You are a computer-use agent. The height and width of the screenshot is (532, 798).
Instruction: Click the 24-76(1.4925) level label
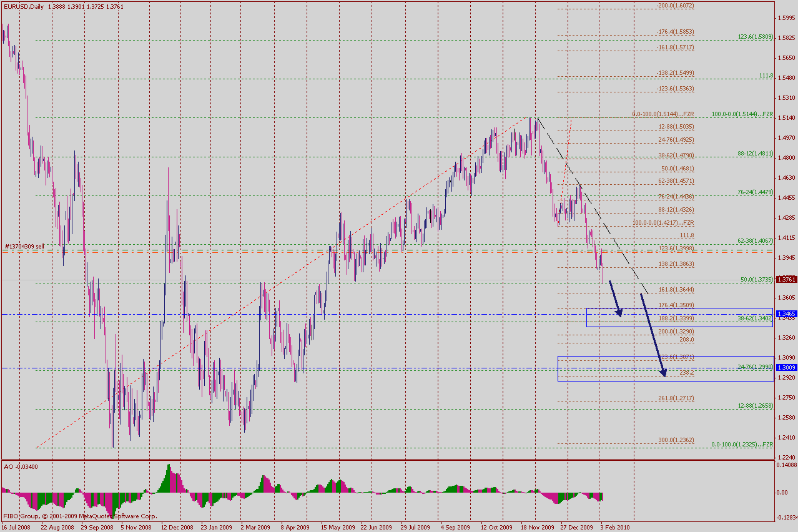point(677,140)
